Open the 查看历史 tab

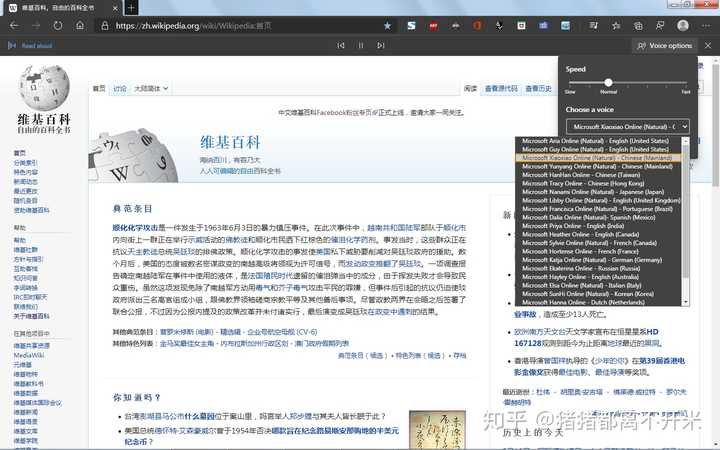[538, 89]
